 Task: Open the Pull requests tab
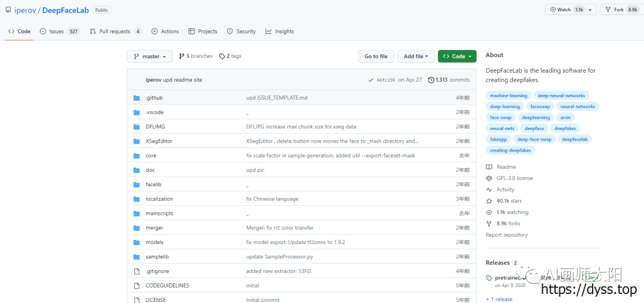(116, 31)
